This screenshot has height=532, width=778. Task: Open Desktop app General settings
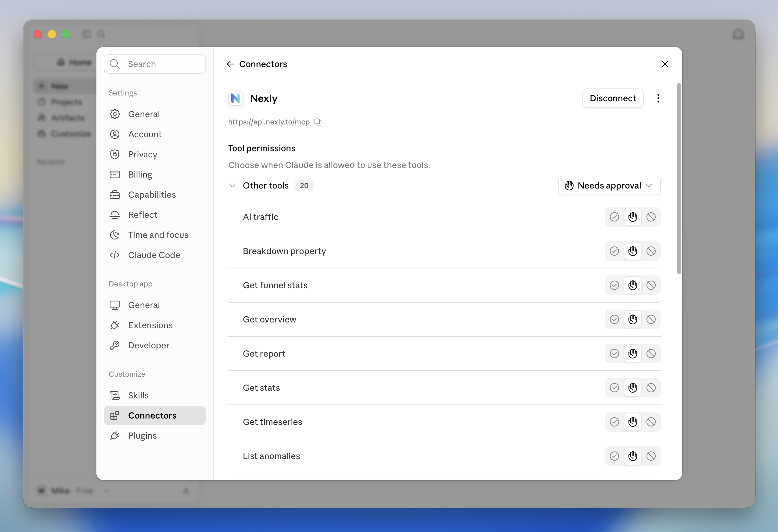(154, 305)
